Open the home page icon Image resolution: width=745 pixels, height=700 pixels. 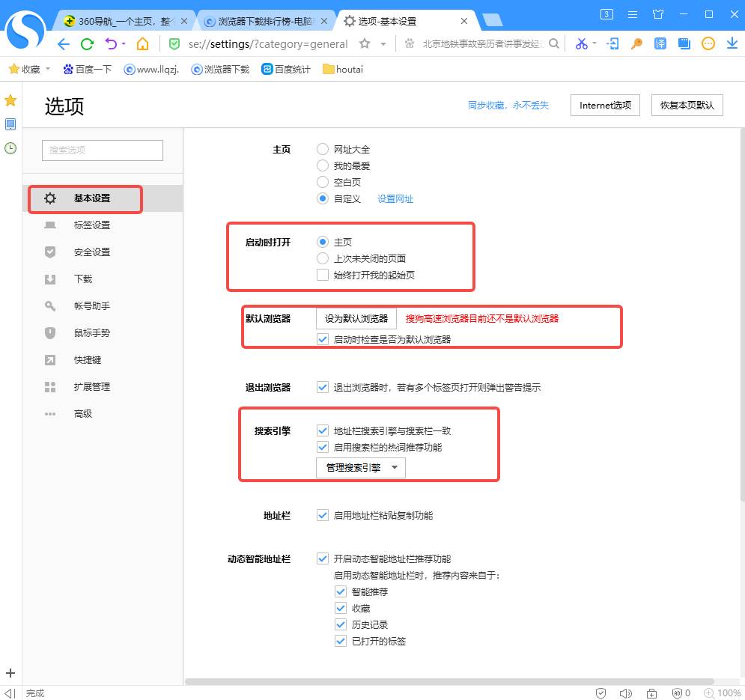pyautogui.click(x=142, y=43)
